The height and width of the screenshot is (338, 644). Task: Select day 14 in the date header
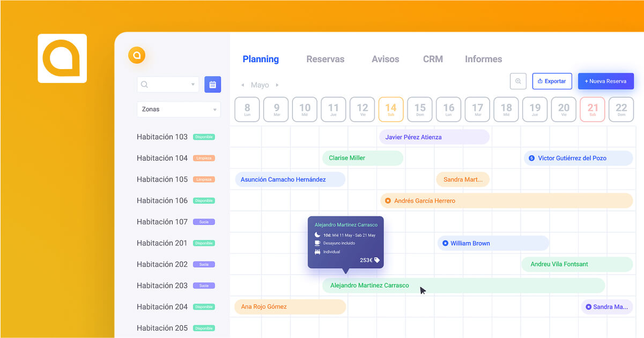click(391, 109)
